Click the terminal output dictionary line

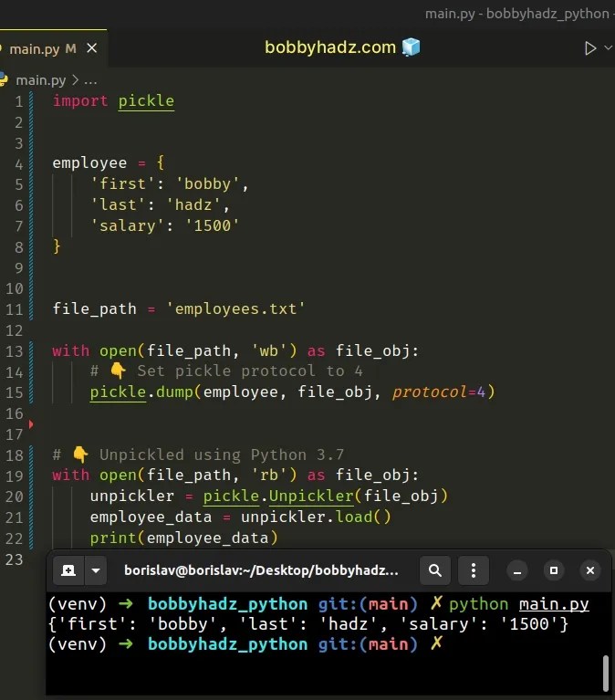click(x=307, y=624)
